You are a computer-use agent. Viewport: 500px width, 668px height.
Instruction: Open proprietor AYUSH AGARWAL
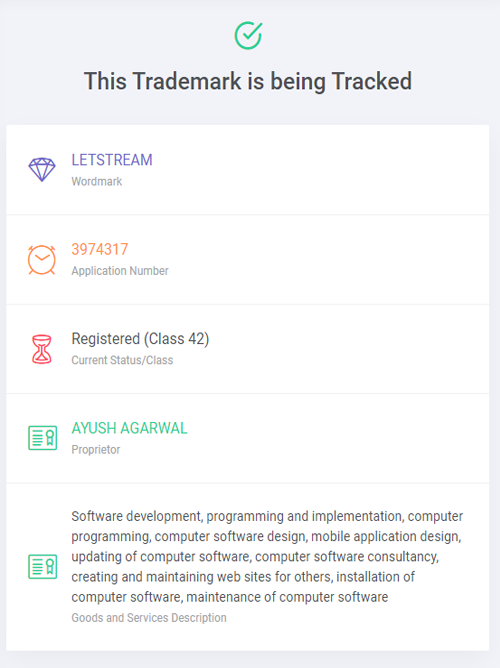coord(129,428)
